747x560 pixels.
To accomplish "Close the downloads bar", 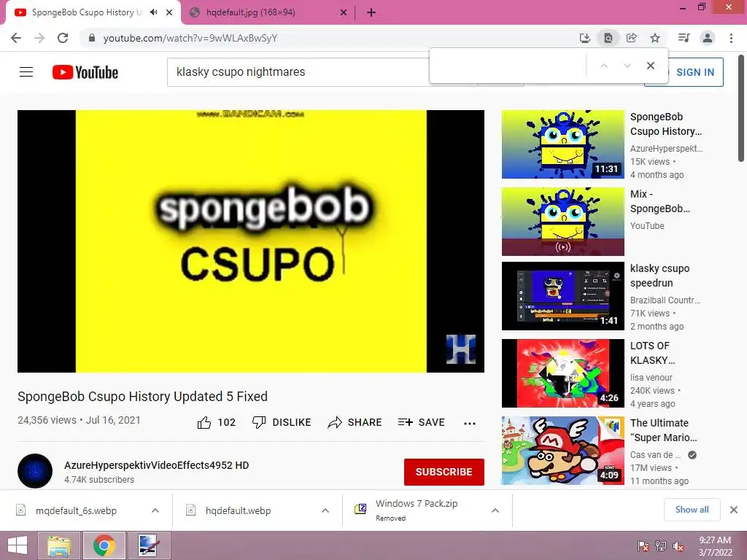I will point(734,510).
